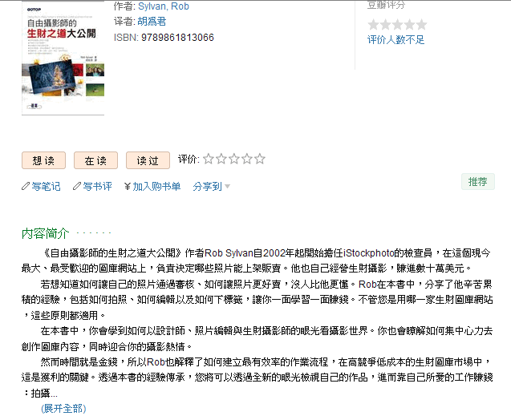Click the 写书评 link
Viewport: 511px width, 420px height.
97,186
